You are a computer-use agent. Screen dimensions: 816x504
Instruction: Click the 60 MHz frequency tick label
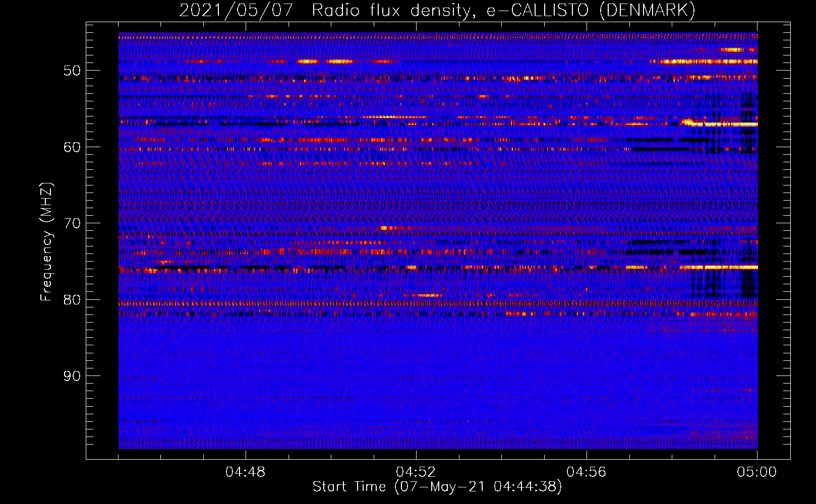[x=72, y=147]
